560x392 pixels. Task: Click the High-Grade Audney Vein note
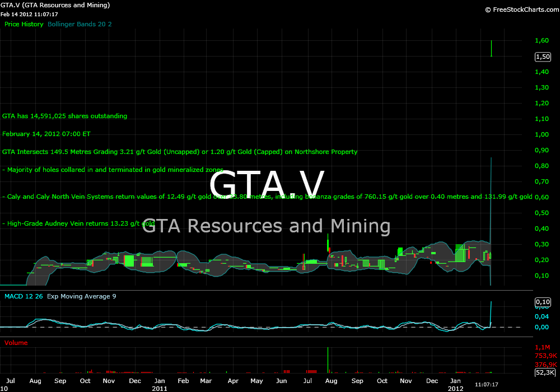(78, 224)
